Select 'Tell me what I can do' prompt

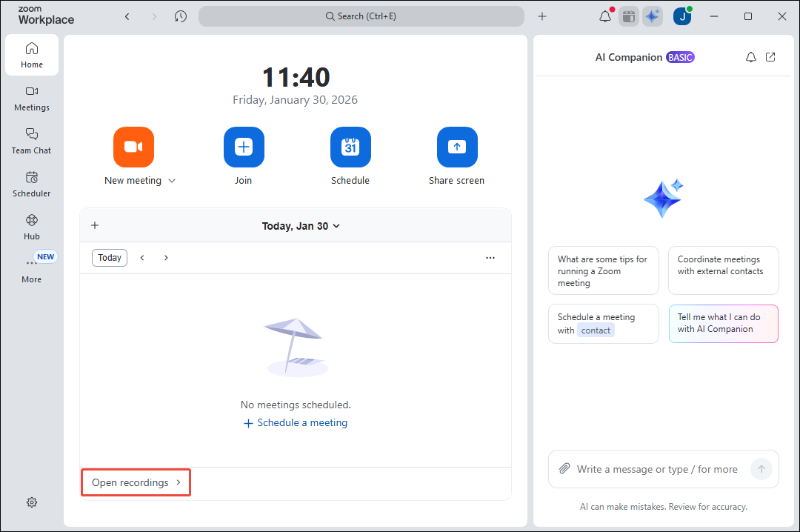[x=724, y=324]
